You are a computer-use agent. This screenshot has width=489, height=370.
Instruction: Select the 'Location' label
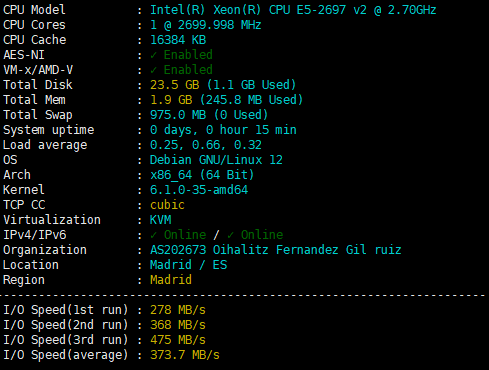31,265
